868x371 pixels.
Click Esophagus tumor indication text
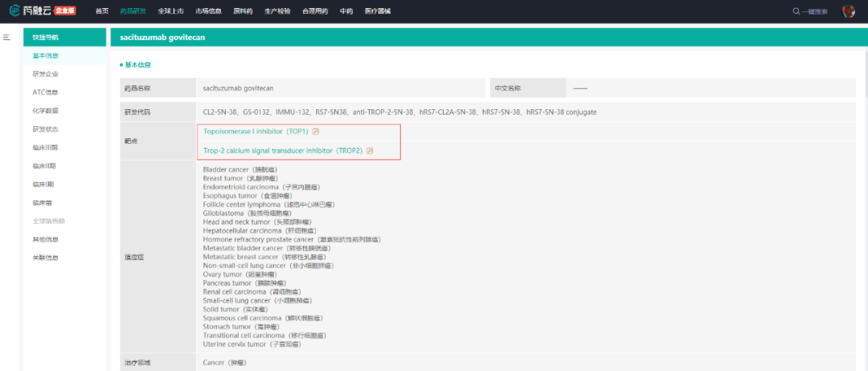click(248, 196)
